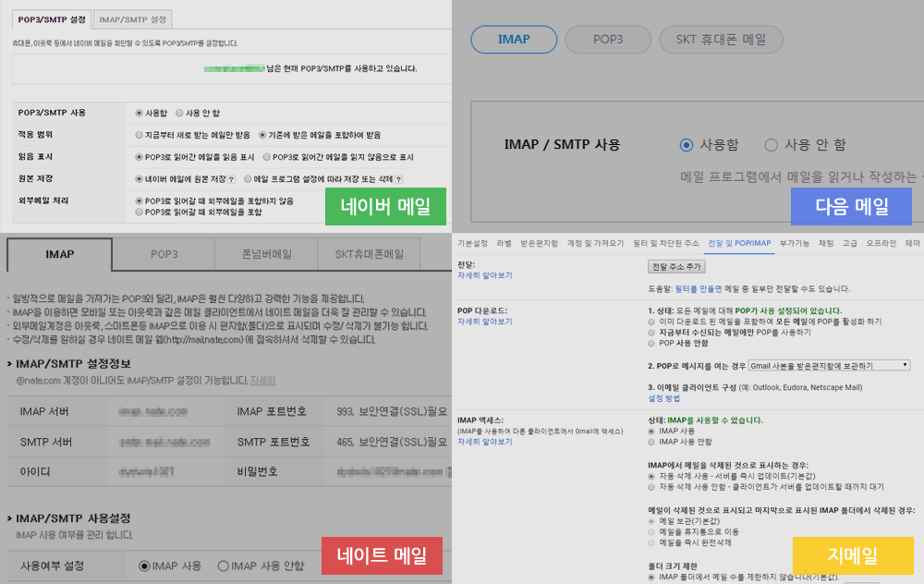Select Gmail IMAP 사용 radio button
Image resolution: width=924 pixels, height=584 pixels.
(x=651, y=432)
